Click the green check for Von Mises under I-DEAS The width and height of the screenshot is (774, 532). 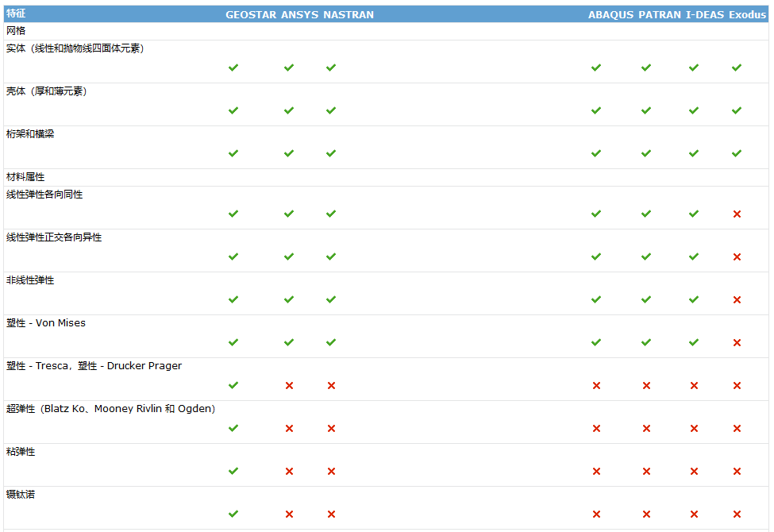coord(694,342)
